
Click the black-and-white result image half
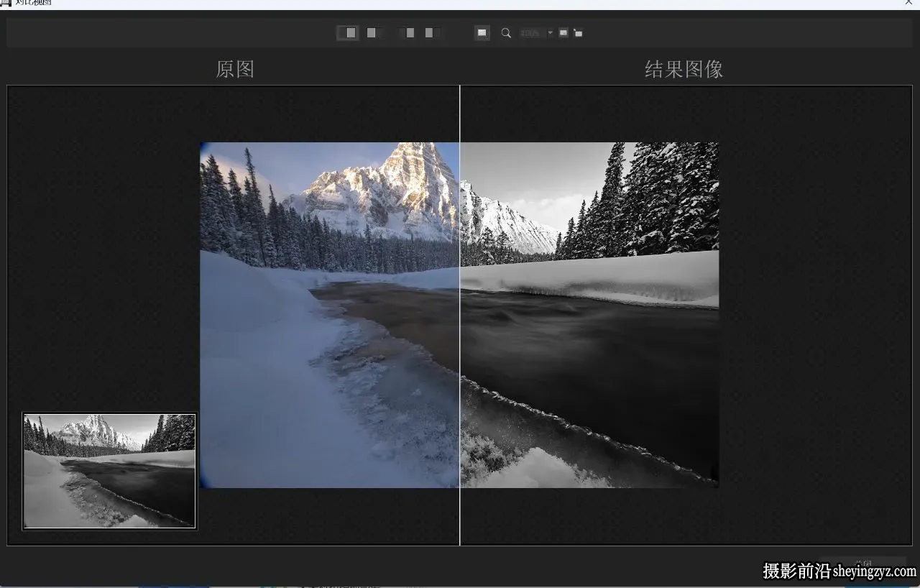[589, 315]
